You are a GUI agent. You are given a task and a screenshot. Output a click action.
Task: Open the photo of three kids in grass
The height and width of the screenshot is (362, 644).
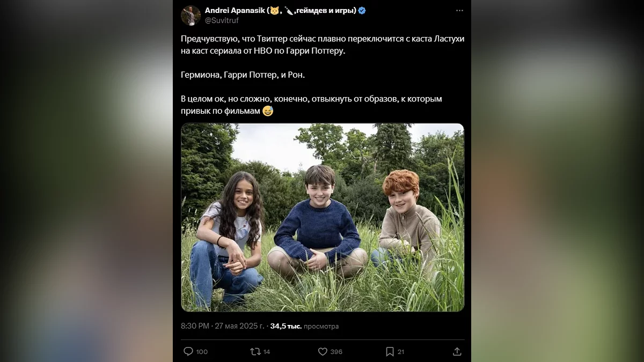pyautogui.click(x=322, y=217)
